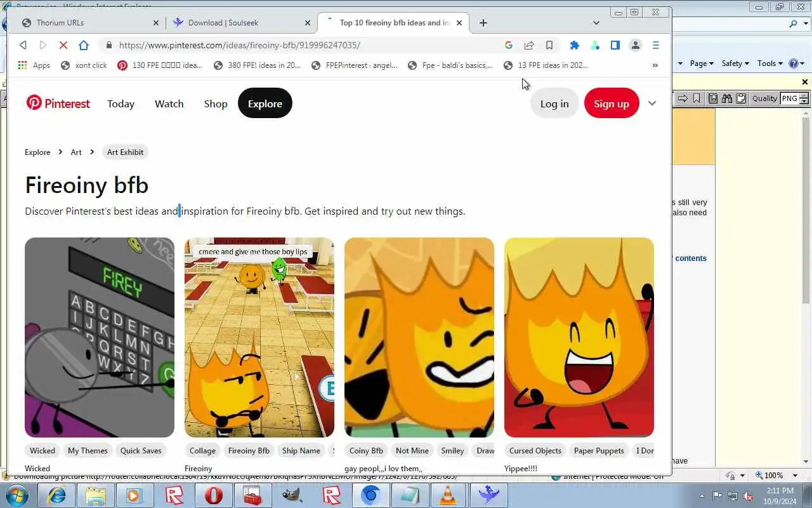812x508 pixels.
Task: Click the volume muted tray icon
Action: click(749, 496)
